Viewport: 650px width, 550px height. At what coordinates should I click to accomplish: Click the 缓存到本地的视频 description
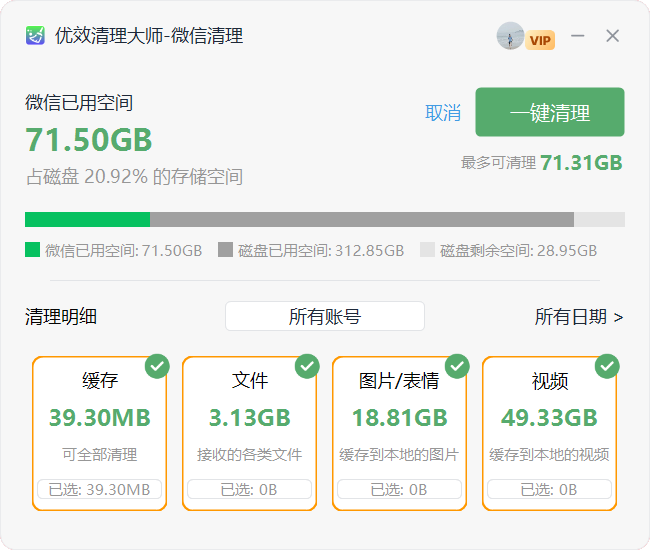click(549, 455)
